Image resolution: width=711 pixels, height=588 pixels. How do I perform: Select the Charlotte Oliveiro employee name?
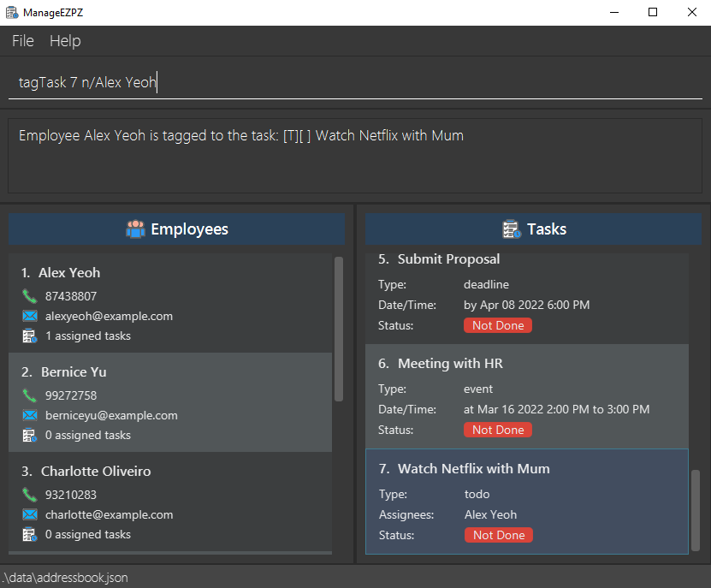point(96,472)
